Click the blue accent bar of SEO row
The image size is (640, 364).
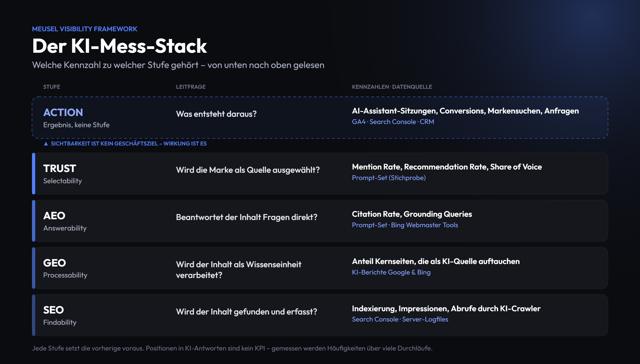33,315
